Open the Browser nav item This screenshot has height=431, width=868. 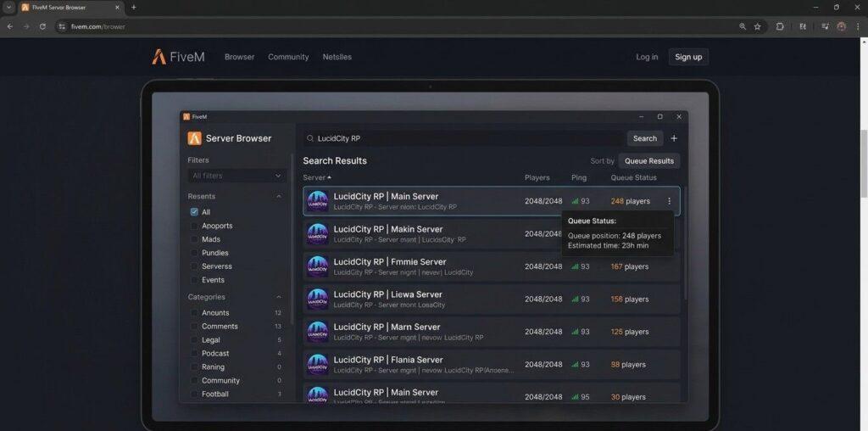(239, 57)
